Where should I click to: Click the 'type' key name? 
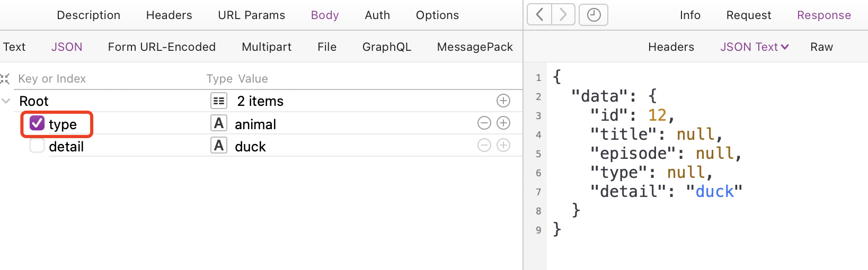point(63,124)
